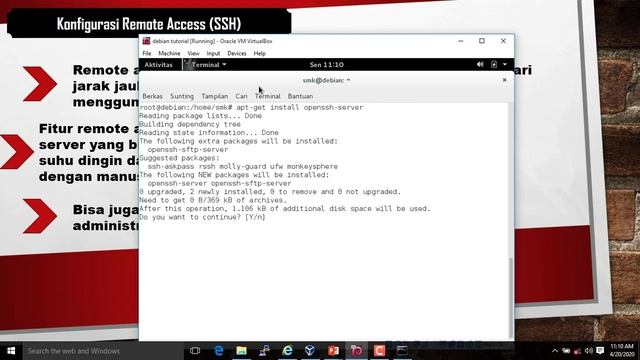640x360 pixels.
Task: Open Task View on the taskbar
Action: 195,351
